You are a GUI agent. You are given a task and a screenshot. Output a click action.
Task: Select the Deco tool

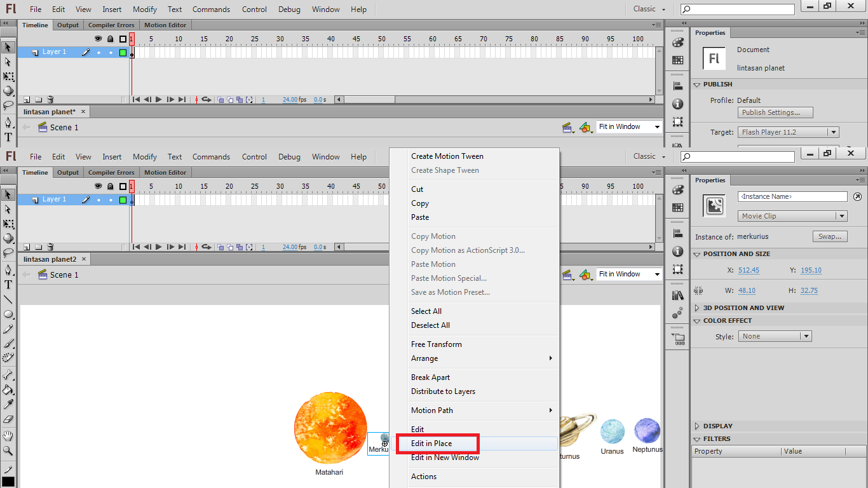pos(8,358)
